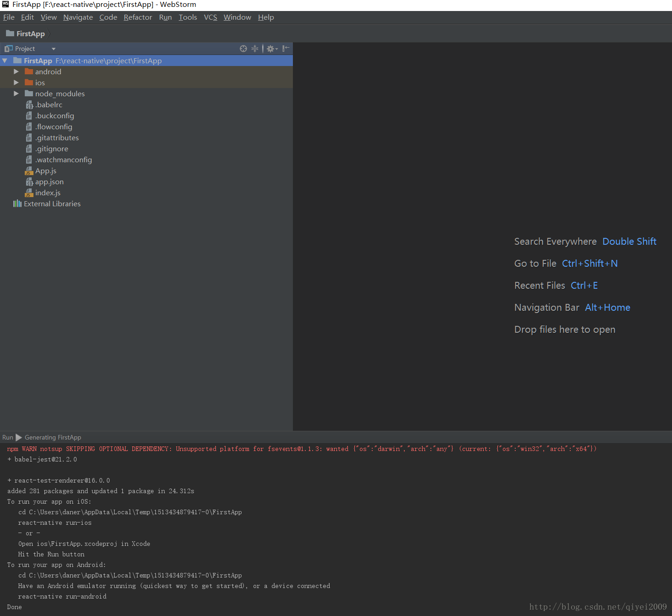Screen dimensions: 672x616
Task: Click the Ctrl+Shift+N shortcut hint
Action: (x=590, y=264)
